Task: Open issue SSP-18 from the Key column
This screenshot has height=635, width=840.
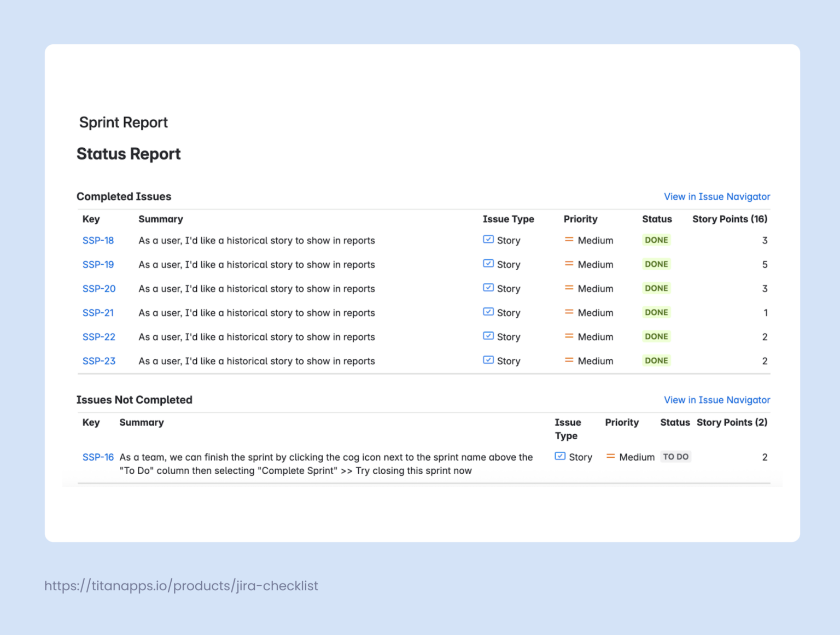Action: click(x=98, y=240)
